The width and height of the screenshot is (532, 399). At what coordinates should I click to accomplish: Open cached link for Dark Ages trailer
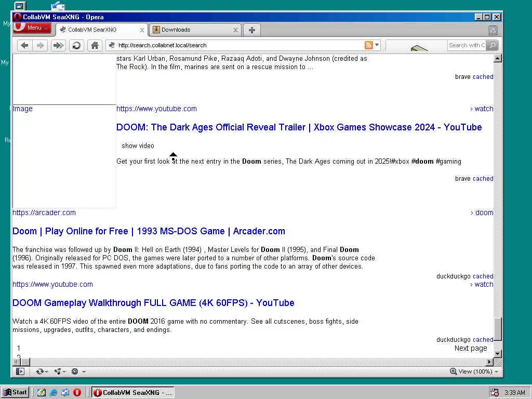[483, 179]
